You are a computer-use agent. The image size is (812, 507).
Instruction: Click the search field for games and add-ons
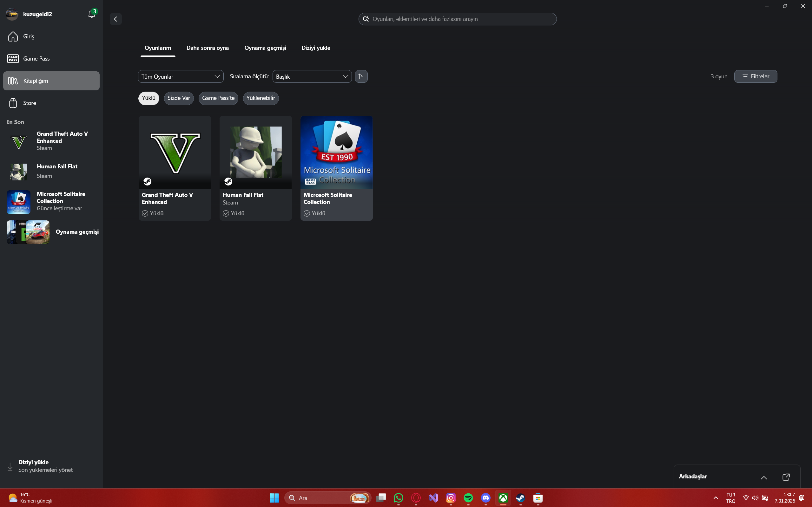tap(457, 19)
